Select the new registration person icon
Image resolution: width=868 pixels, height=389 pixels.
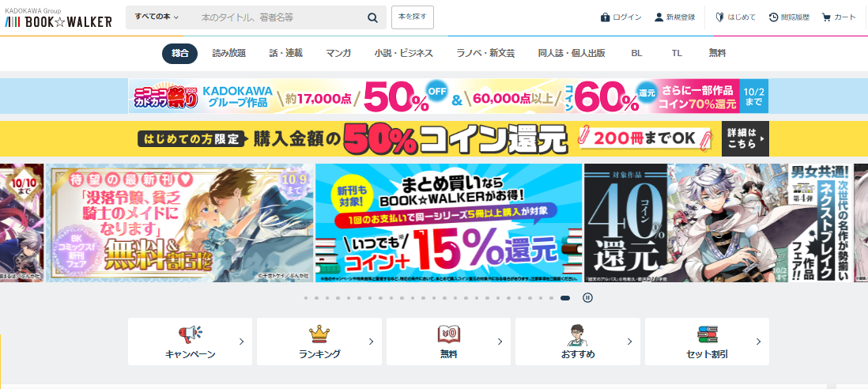coord(659,17)
